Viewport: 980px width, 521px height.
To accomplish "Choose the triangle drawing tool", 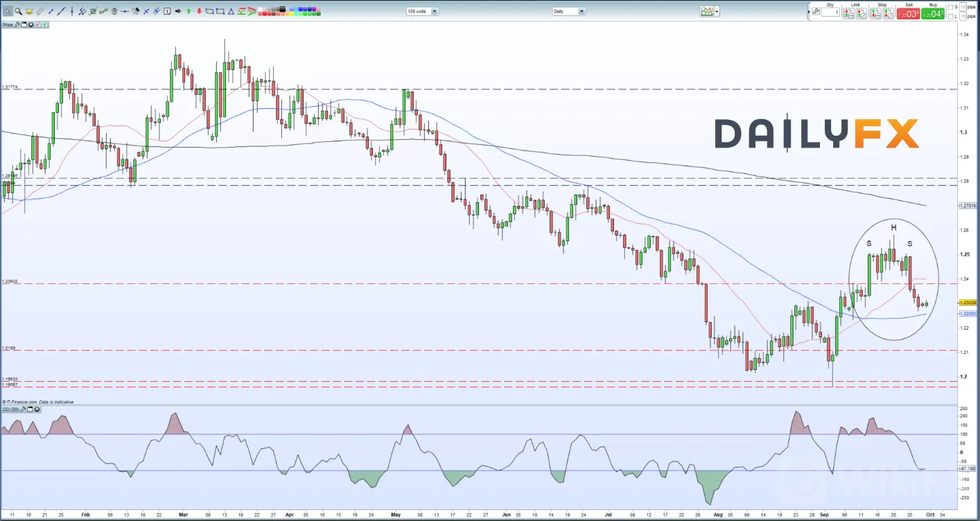I will point(231,12).
